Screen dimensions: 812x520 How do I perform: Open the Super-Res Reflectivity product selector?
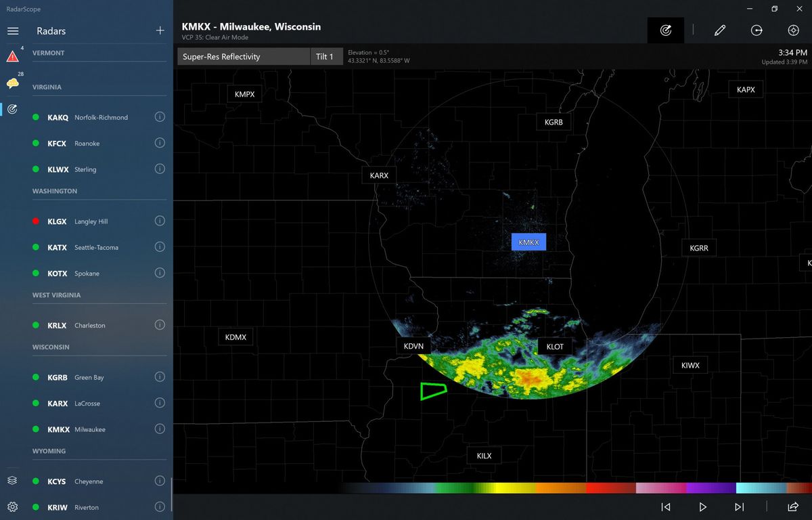click(242, 56)
